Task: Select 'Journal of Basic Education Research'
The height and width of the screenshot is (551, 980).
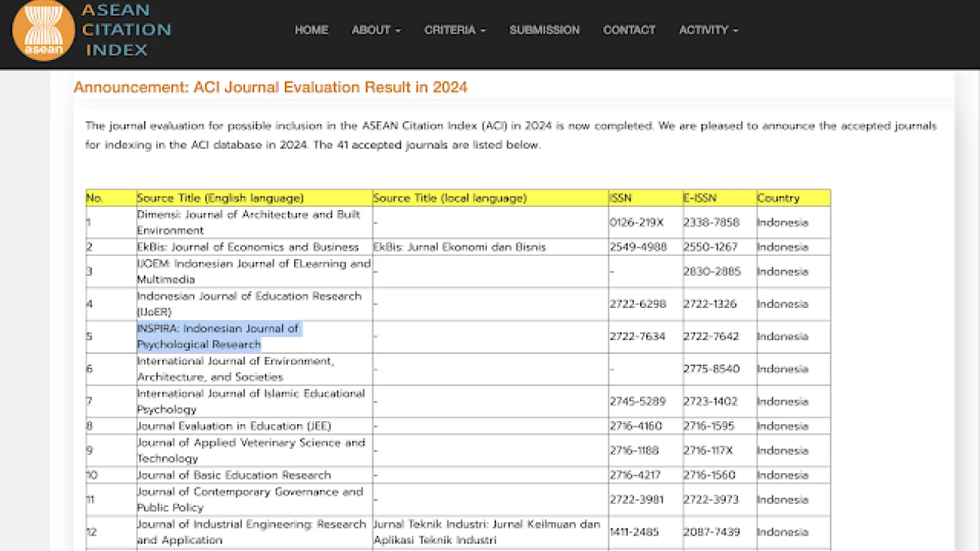Action: tap(234, 474)
